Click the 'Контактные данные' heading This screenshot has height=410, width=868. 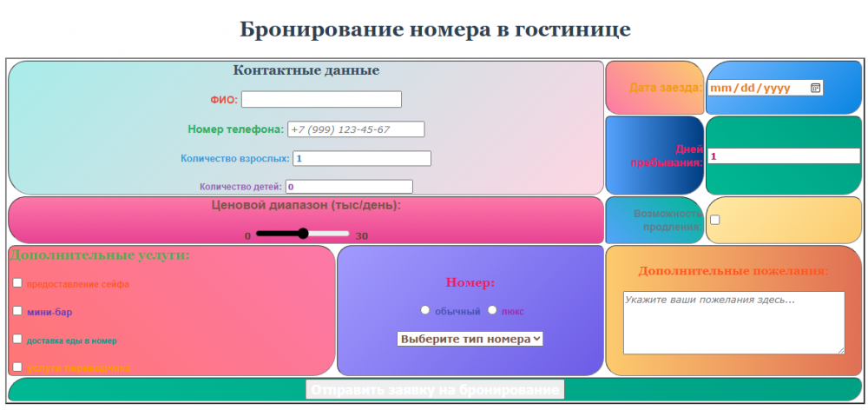coord(306,70)
